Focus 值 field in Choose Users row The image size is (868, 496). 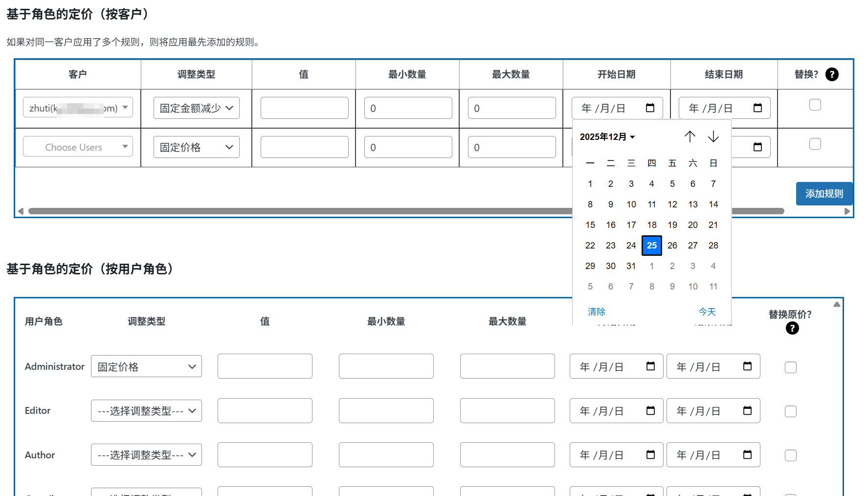pyautogui.click(x=305, y=147)
